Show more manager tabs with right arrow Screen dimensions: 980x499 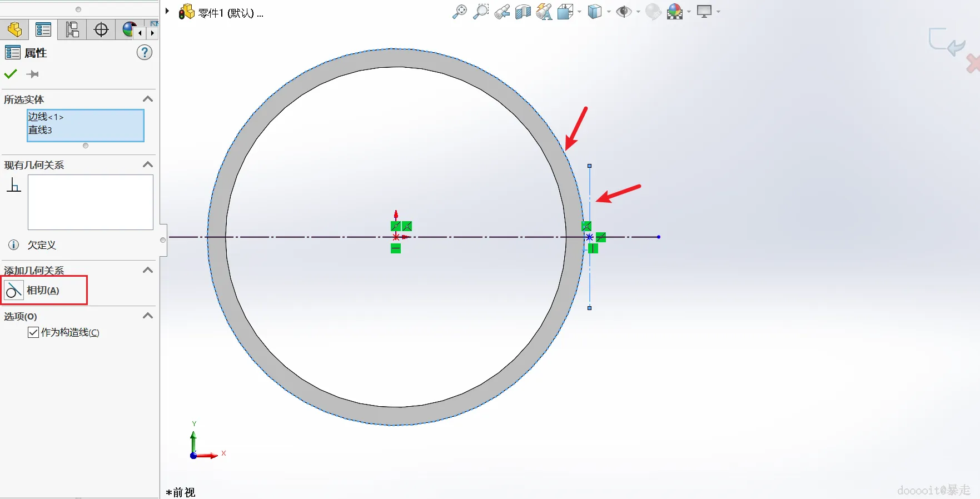[152, 33]
